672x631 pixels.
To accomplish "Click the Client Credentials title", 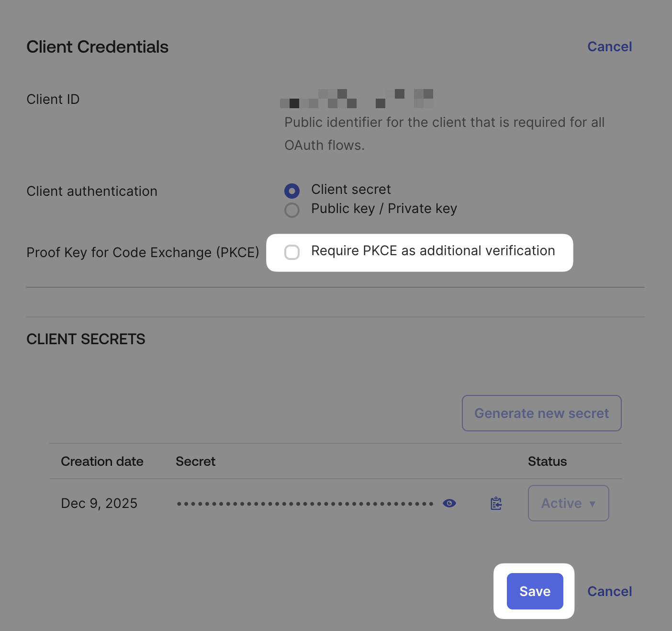I will (x=97, y=46).
